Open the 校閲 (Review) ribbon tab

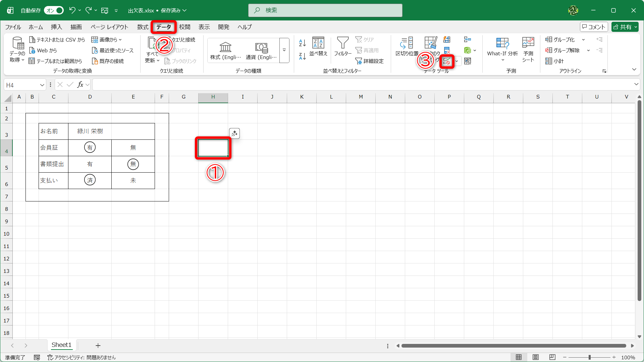pos(184,27)
